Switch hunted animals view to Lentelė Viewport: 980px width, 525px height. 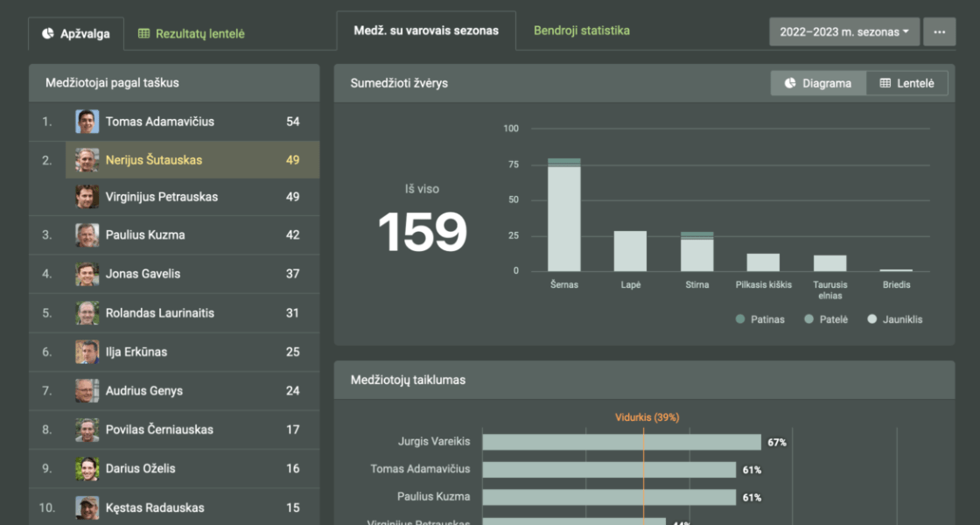[x=906, y=83]
